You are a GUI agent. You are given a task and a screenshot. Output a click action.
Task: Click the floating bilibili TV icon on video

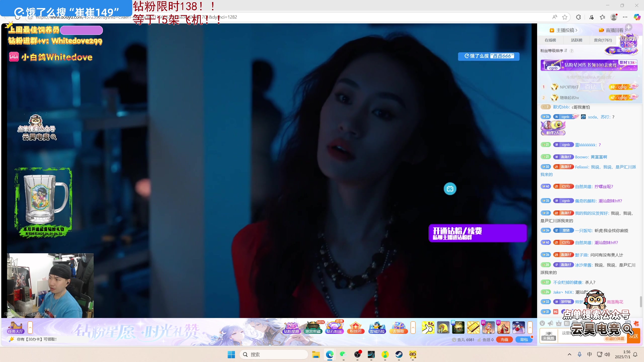(450, 189)
